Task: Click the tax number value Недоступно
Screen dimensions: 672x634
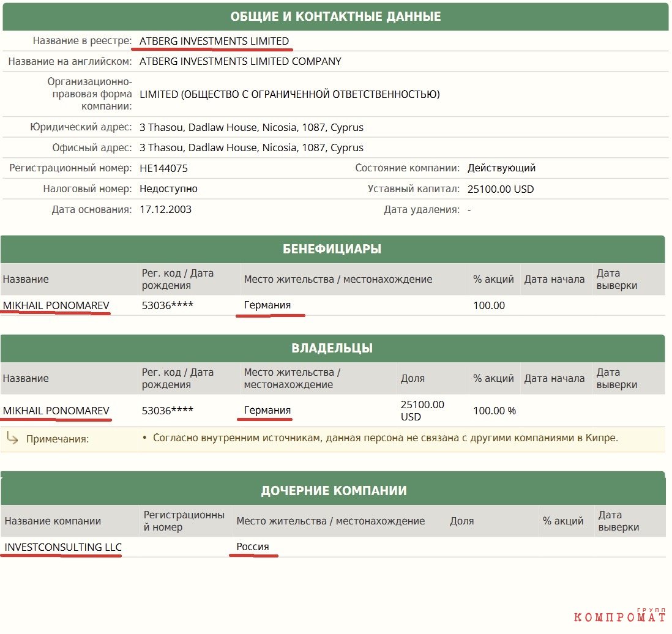Action: [168, 188]
